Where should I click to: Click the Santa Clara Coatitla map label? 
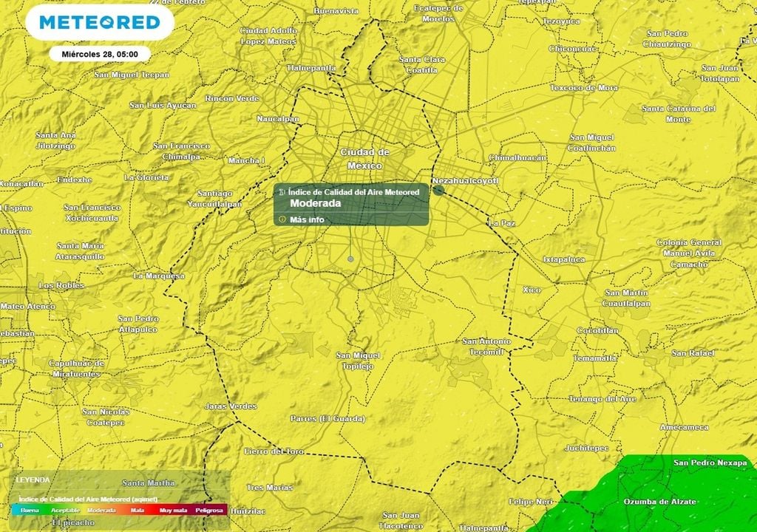(422, 65)
